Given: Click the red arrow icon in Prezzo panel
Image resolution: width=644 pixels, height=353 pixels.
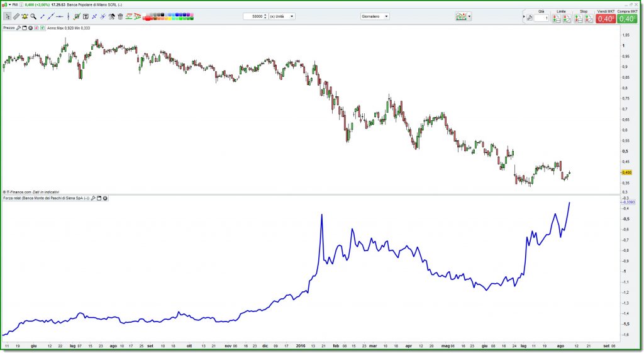Looking at the screenshot, I should (36, 28).
